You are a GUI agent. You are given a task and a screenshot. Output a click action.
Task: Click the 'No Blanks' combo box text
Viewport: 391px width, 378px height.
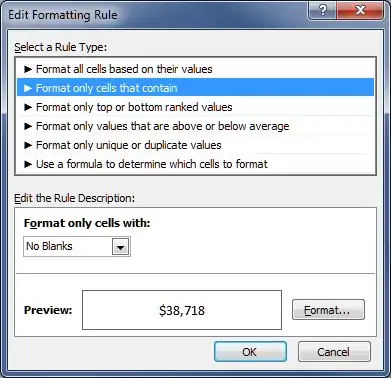(x=49, y=246)
